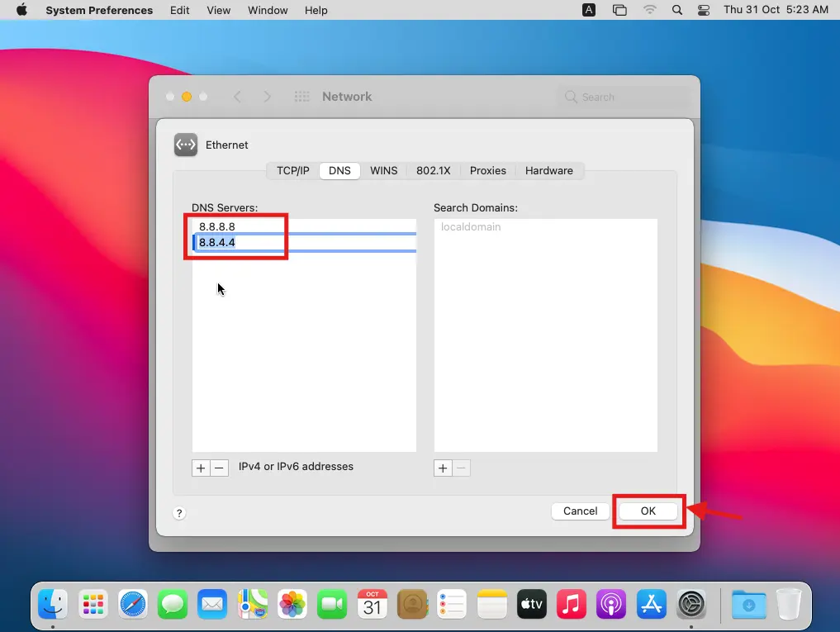Open the help question mark button
The width and height of the screenshot is (840, 632).
pyautogui.click(x=179, y=513)
